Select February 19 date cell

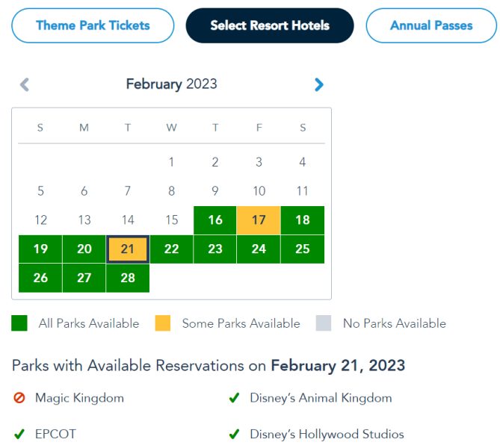(x=40, y=249)
